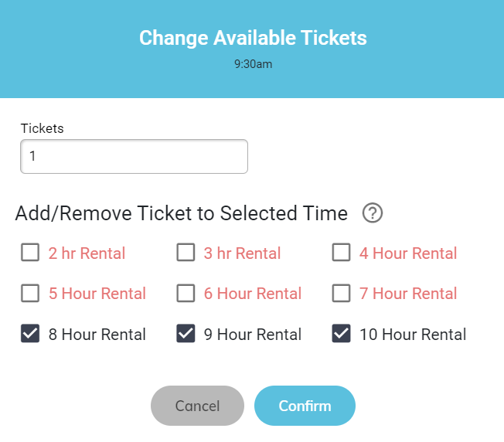Screen dimensions: 504x442
Task: Uncheck the 8 Hour Rental checkbox
Action: point(30,333)
